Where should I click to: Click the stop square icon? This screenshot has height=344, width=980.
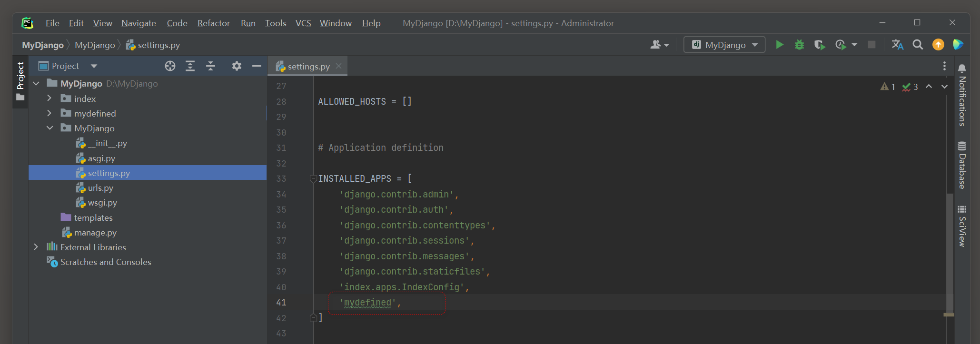point(871,45)
